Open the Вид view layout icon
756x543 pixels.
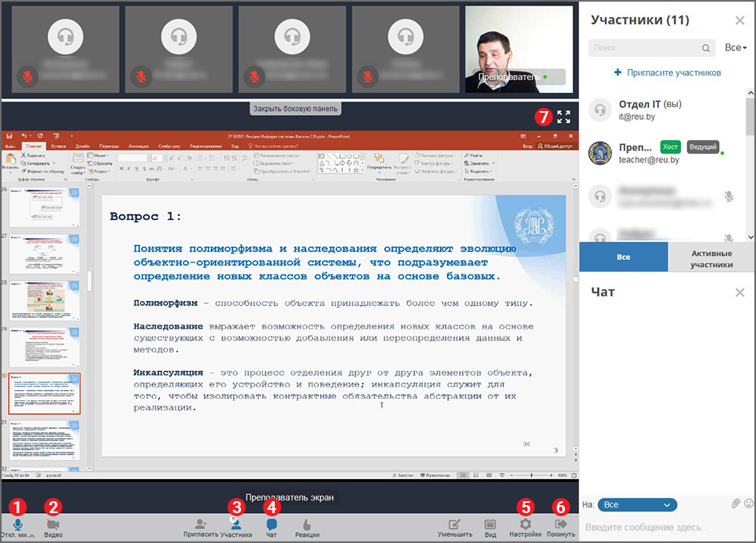point(490,524)
